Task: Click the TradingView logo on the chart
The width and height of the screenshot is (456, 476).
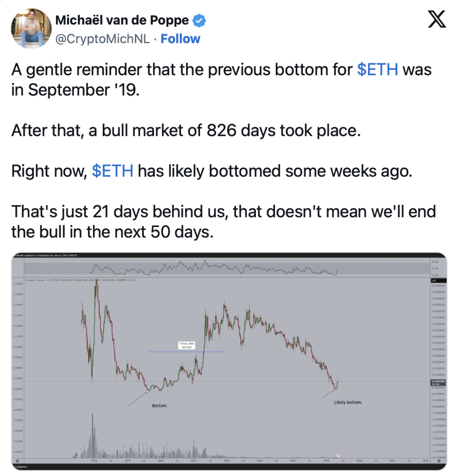Action: 20,467
